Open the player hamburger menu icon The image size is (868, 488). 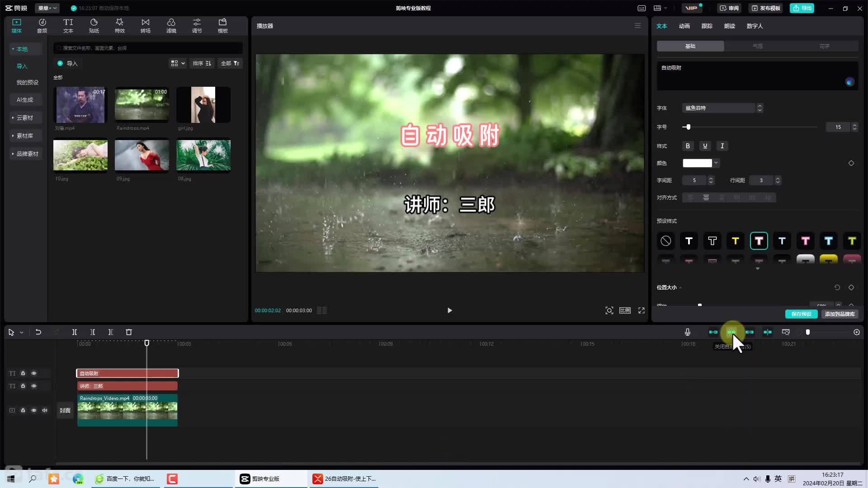click(638, 26)
